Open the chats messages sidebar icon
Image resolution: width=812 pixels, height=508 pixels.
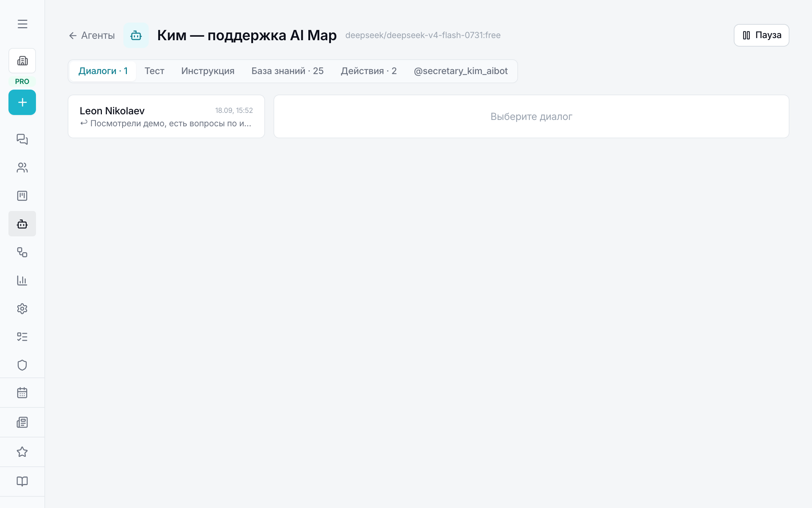tap(22, 139)
